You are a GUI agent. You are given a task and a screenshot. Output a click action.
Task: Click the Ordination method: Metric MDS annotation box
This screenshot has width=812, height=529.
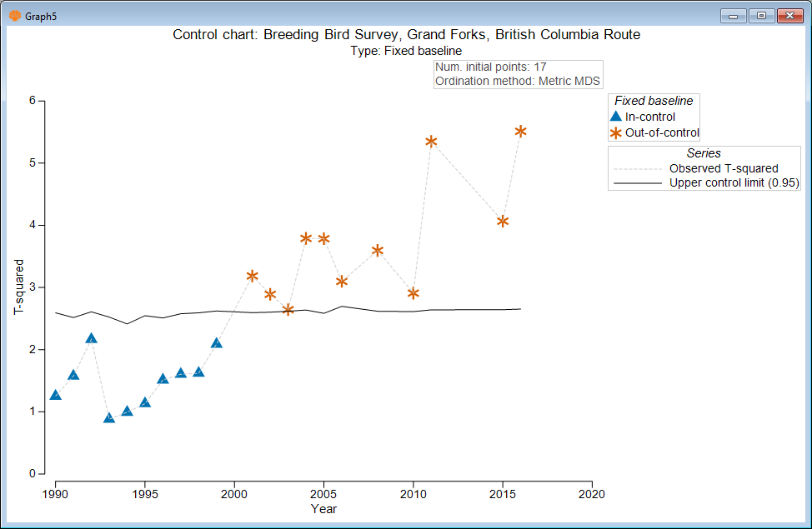pos(517,81)
